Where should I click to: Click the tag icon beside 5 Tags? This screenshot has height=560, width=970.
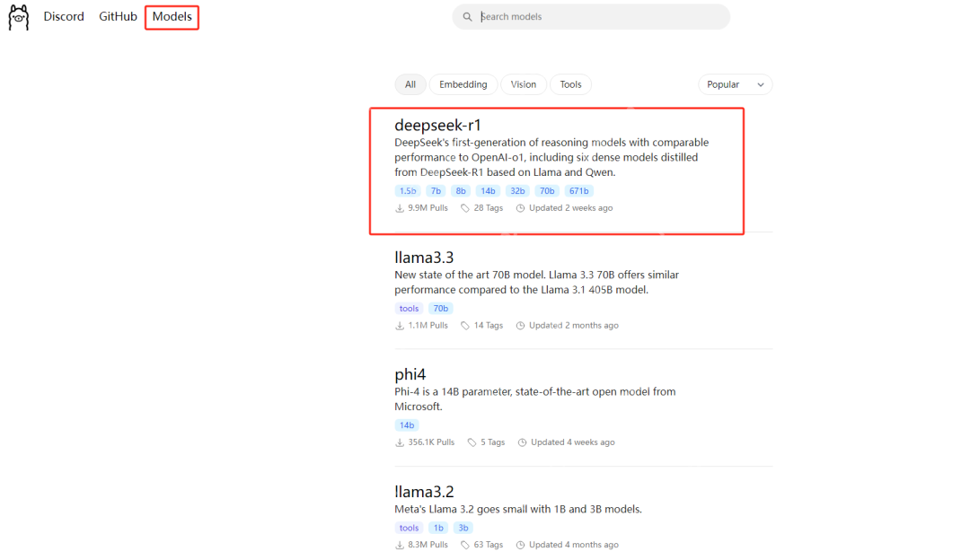[472, 442]
